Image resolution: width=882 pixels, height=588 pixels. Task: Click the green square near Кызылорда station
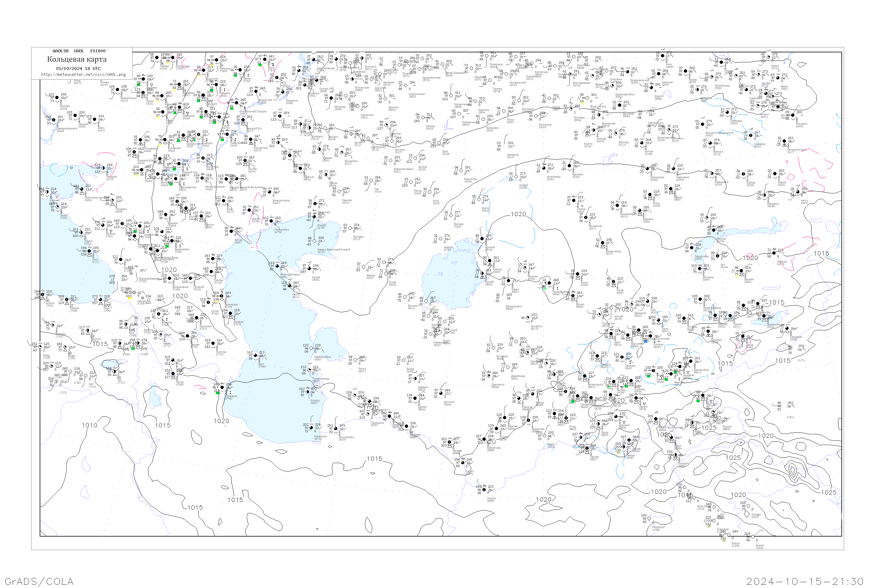click(544, 288)
